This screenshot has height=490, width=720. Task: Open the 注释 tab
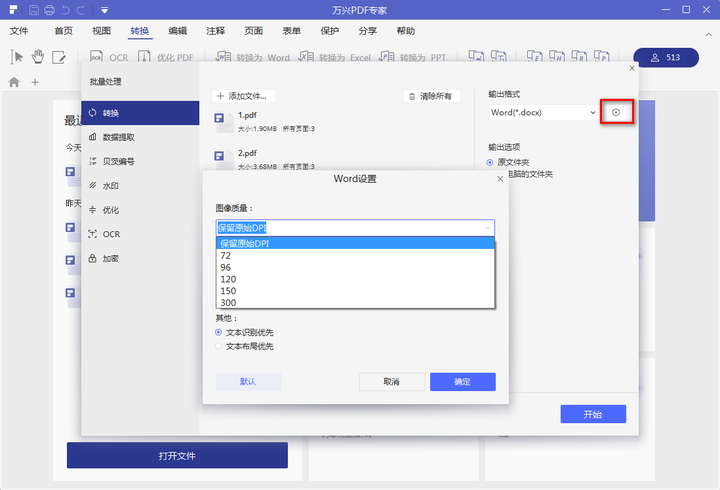pos(215,31)
